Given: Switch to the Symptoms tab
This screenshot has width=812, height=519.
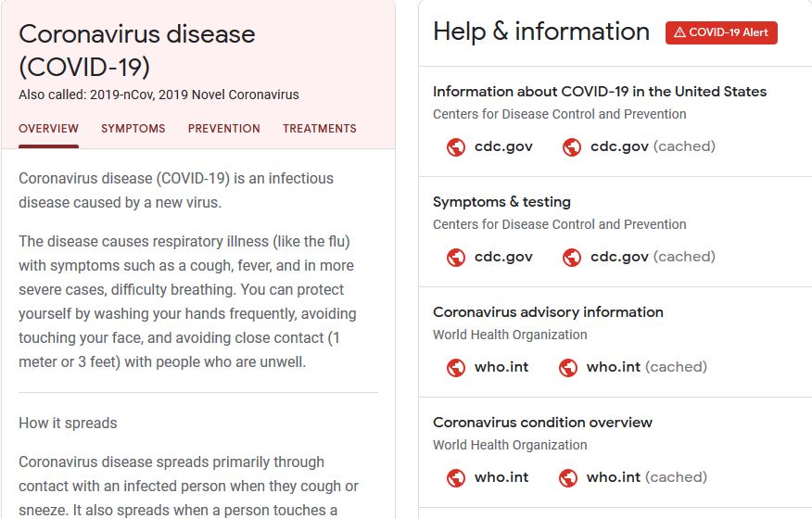Looking at the screenshot, I should 133,129.
